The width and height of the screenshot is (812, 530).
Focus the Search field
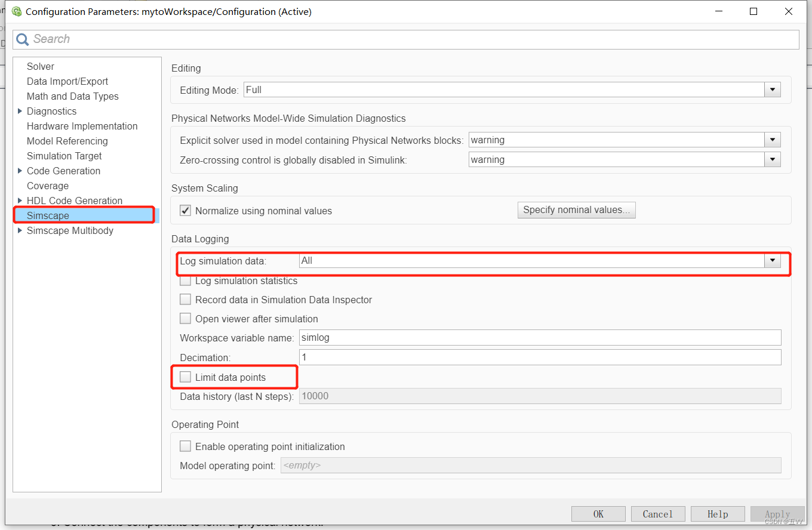(x=406, y=39)
